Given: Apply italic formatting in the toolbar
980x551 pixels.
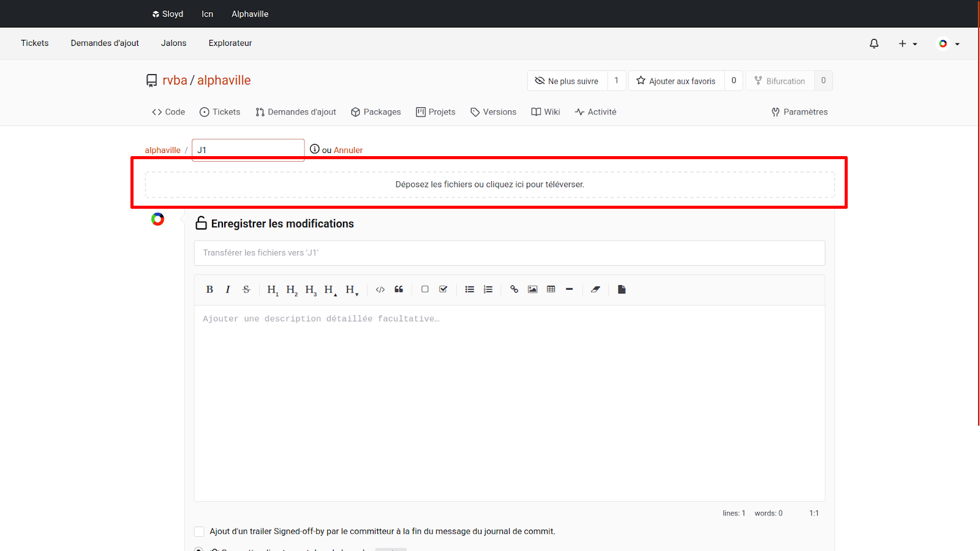Looking at the screenshot, I should click(x=228, y=290).
